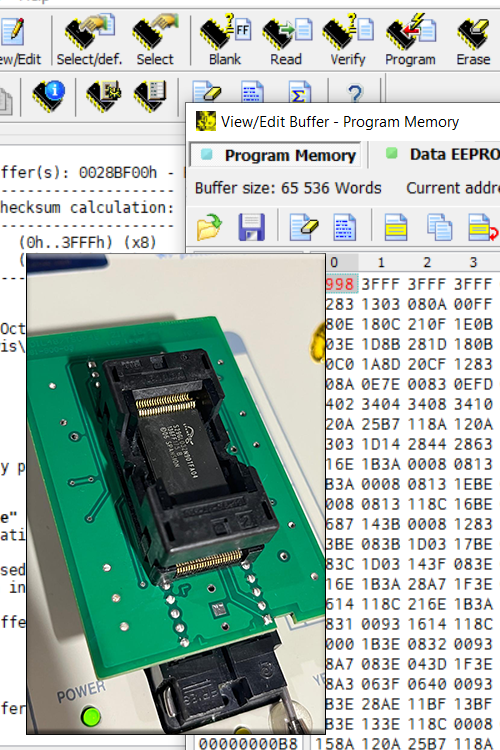Click the Read device toolbar icon
500x750 pixels.
pyautogui.click(x=287, y=41)
